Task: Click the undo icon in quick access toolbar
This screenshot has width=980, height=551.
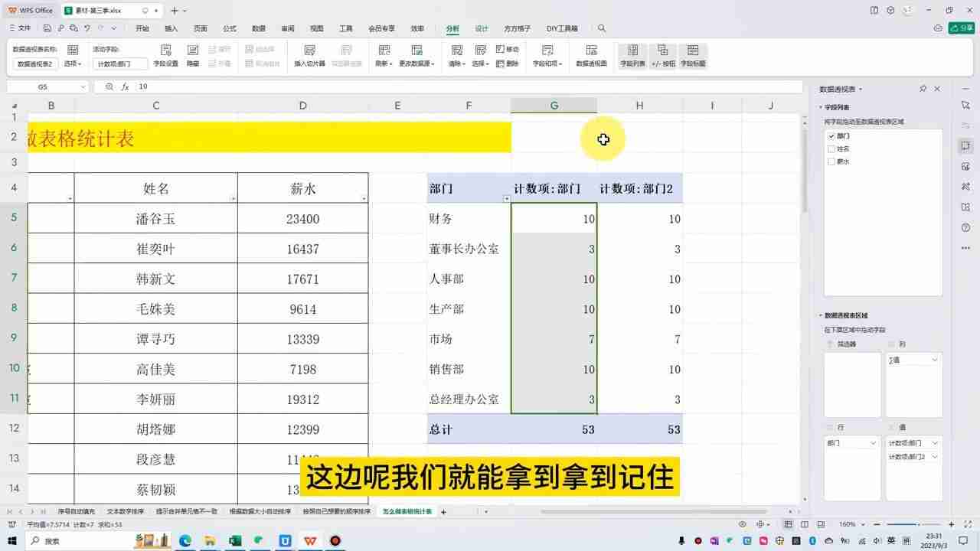Action: (x=88, y=28)
